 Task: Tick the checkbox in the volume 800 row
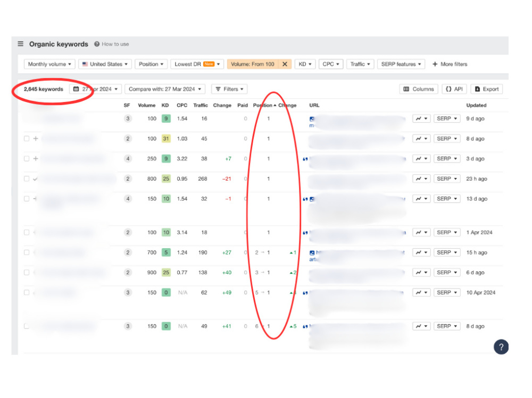27,179
